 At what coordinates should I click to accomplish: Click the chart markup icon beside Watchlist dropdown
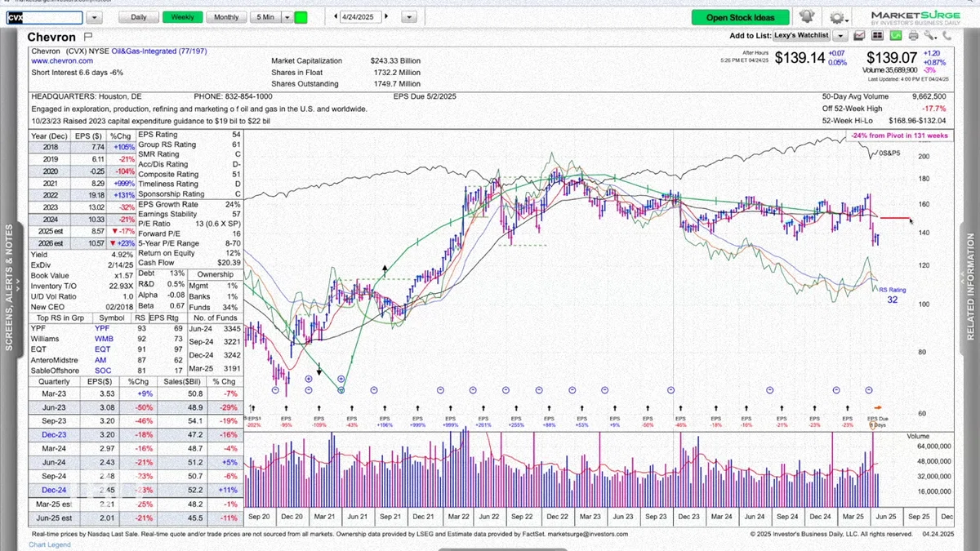coord(859,36)
